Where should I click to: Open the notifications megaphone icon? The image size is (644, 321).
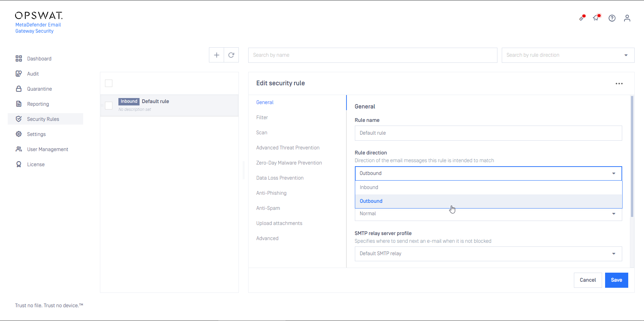coord(596,18)
